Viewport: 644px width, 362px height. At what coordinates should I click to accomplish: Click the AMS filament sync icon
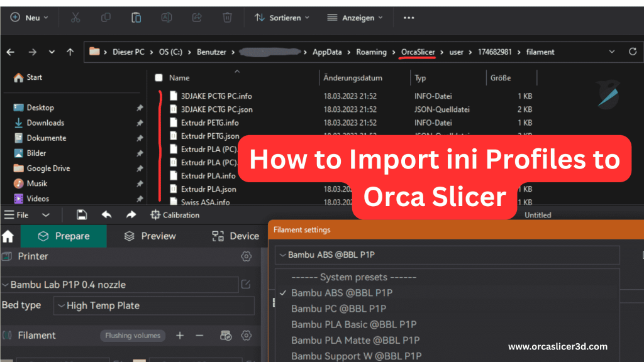pos(225,335)
